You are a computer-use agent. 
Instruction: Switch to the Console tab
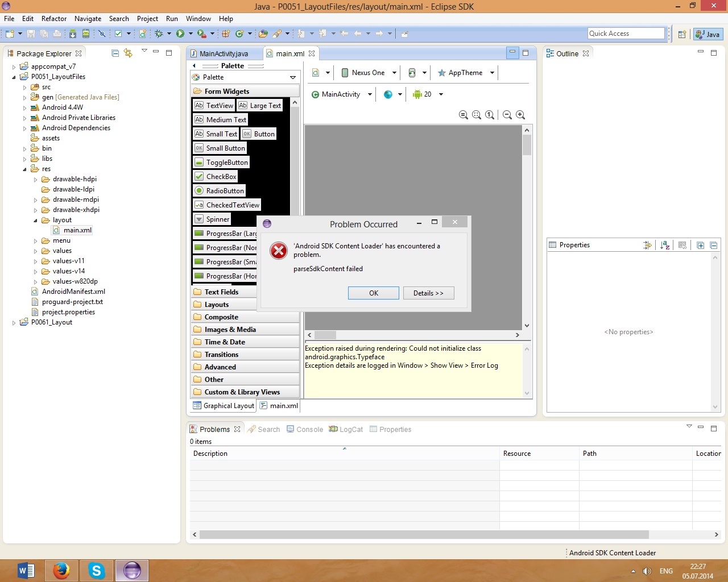(305, 430)
